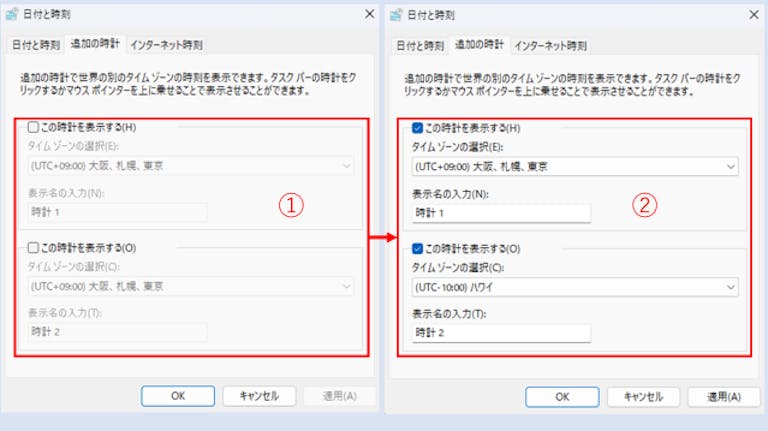Apply changes with 適用(A) in right dialog

724,397
